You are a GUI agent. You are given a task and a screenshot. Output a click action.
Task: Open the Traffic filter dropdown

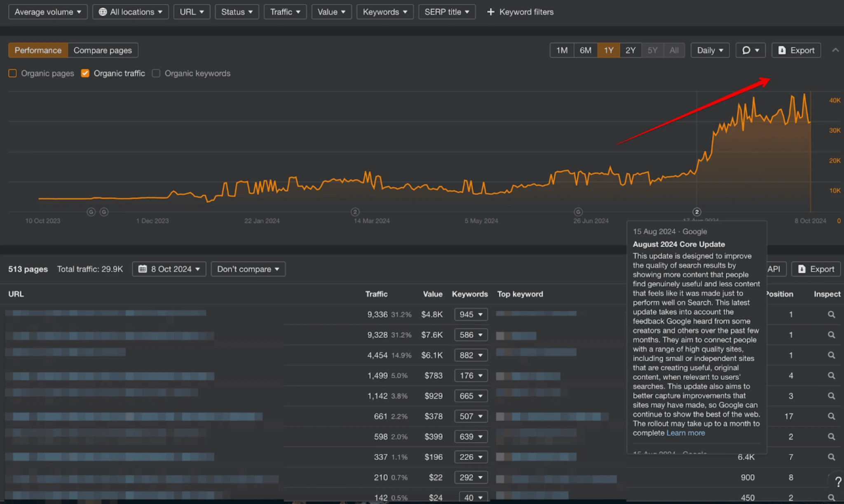(x=285, y=12)
